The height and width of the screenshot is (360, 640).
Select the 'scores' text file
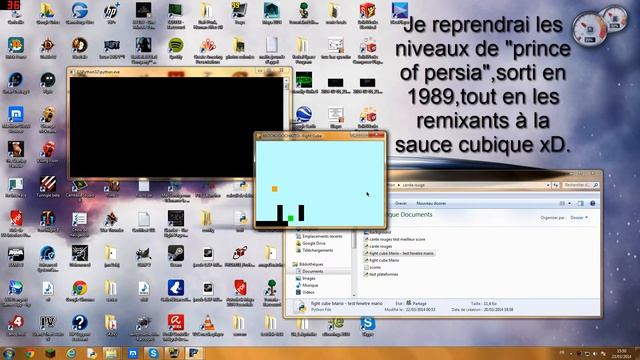[x=372, y=267]
